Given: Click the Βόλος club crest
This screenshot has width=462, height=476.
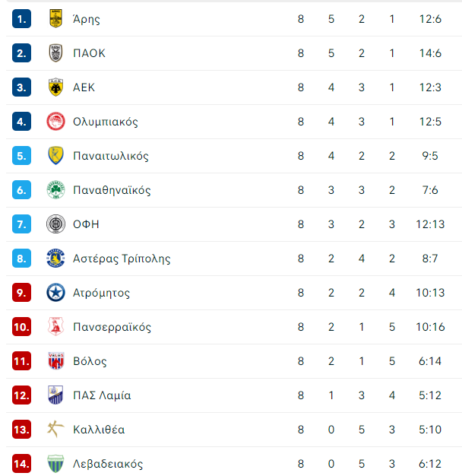Looking at the screenshot, I should 55,361.
